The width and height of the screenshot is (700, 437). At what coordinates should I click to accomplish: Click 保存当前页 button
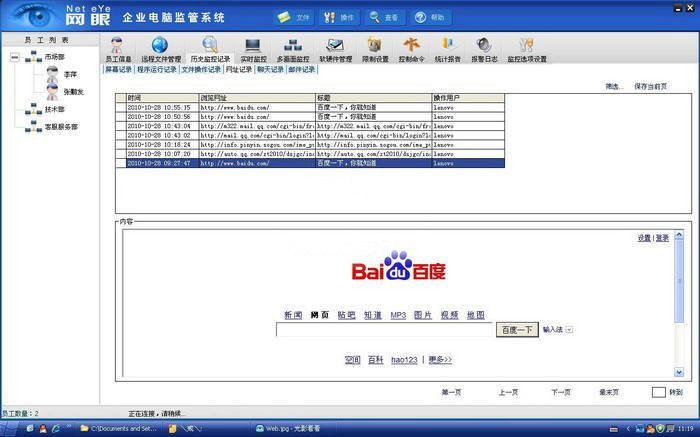click(x=650, y=87)
